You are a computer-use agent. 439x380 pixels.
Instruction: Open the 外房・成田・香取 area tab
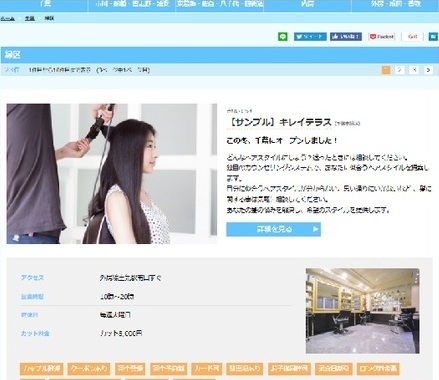(x=395, y=5)
